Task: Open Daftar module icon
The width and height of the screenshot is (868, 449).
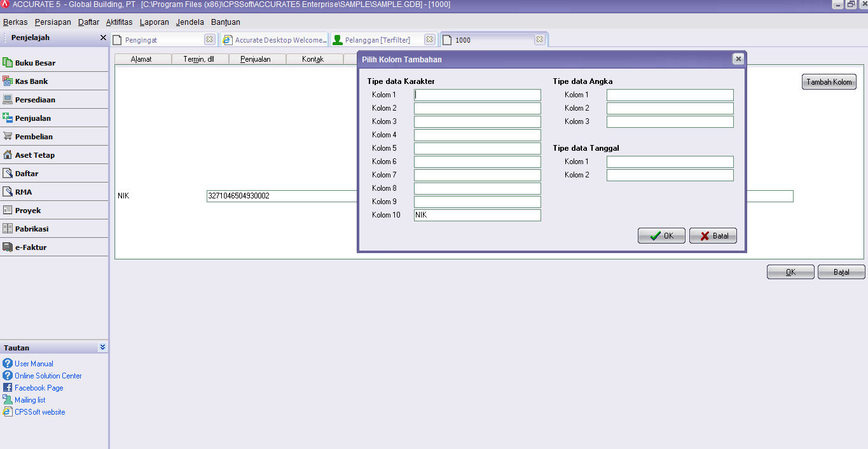Action: click(x=8, y=173)
